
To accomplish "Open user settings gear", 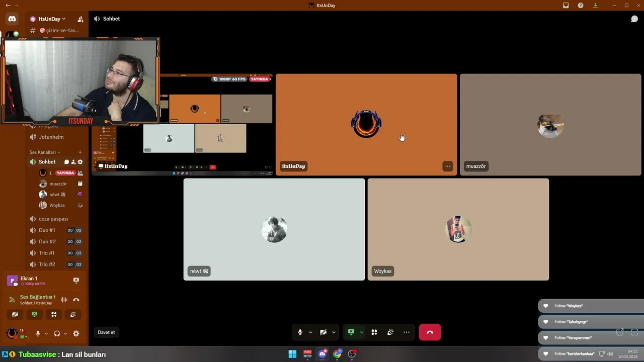I will click(76, 333).
